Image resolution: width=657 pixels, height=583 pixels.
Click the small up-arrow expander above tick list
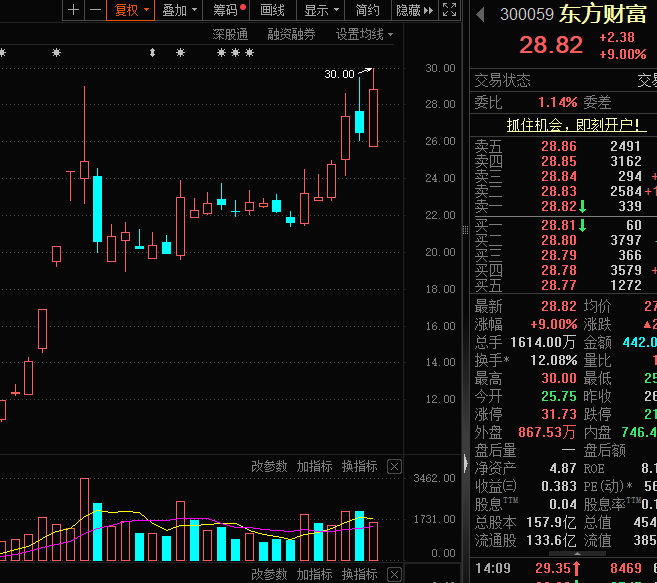(x=577, y=554)
